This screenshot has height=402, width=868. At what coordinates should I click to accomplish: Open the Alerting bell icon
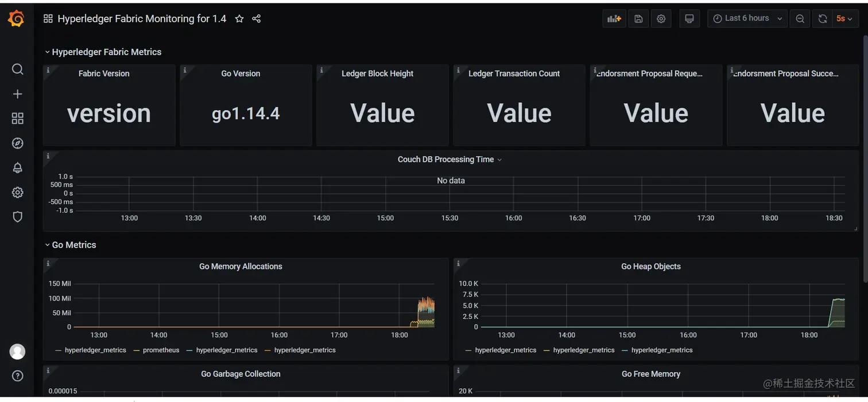(17, 167)
